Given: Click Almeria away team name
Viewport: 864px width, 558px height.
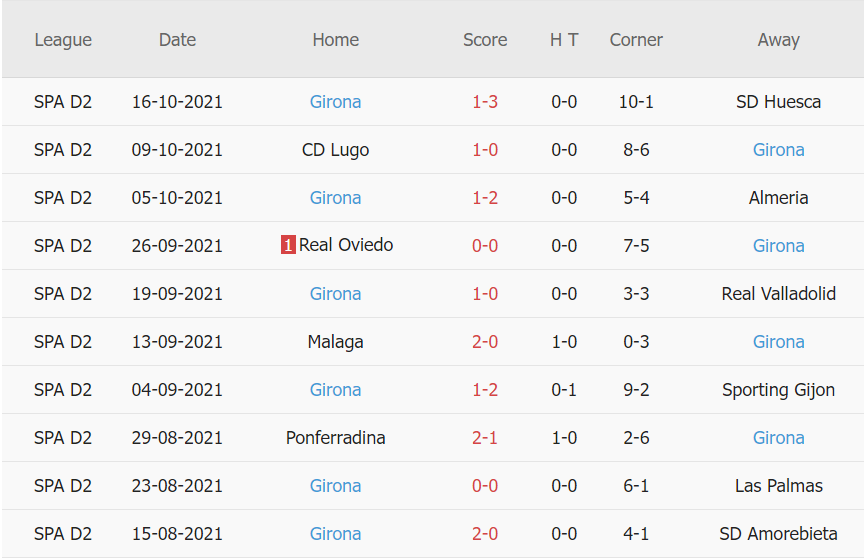Looking at the screenshot, I should 778,198.
